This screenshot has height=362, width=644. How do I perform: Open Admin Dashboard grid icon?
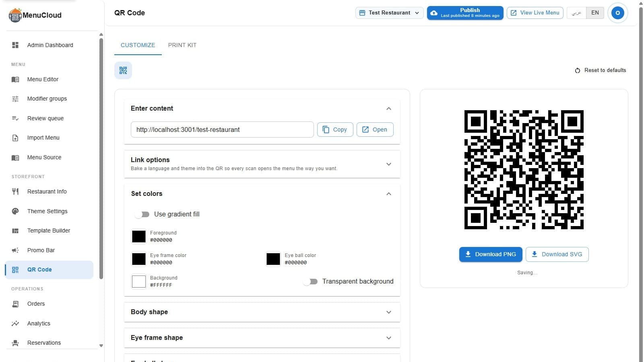[x=15, y=45]
